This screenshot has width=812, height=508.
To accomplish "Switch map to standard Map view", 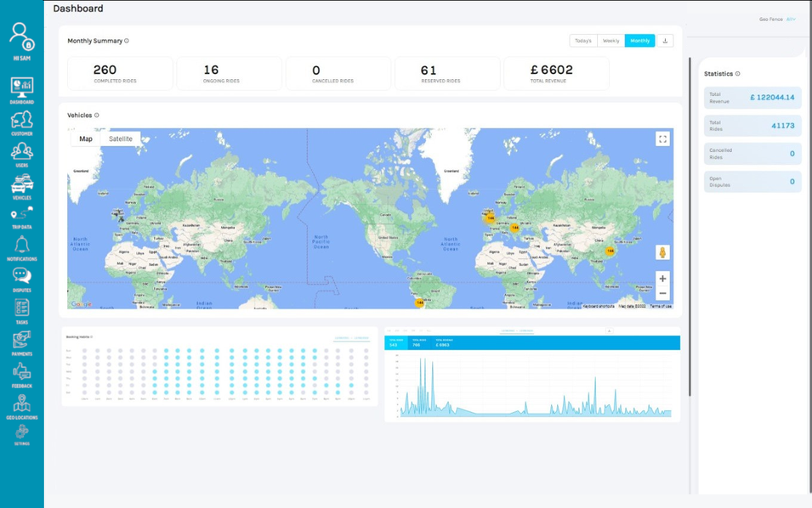I will click(x=86, y=139).
